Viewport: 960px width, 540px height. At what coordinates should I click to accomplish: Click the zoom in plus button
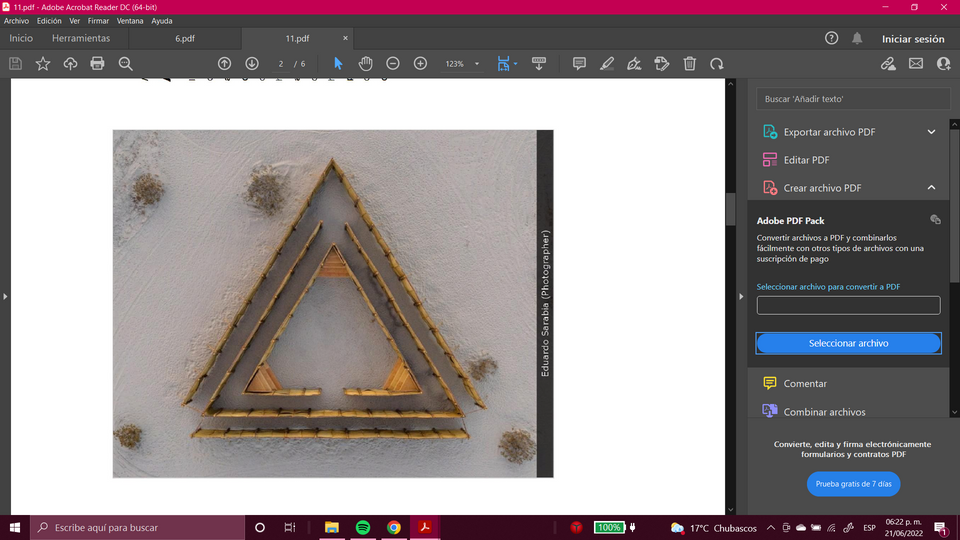click(420, 63)
